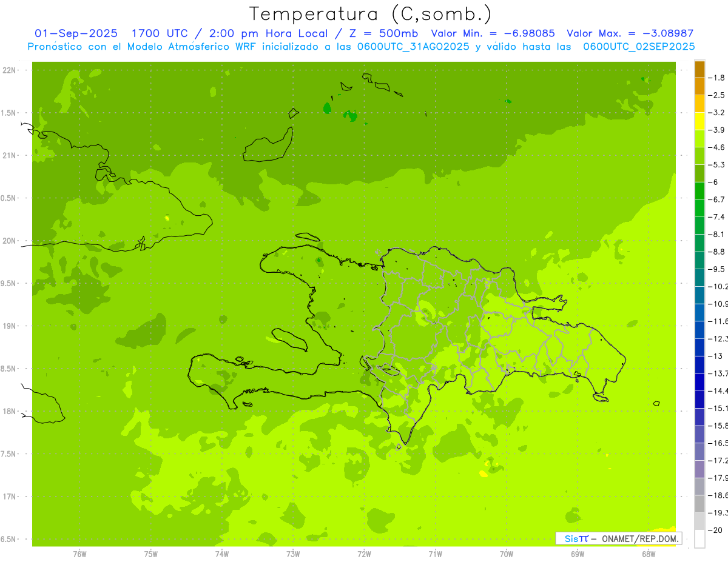Click the green swatch between -6 and -6.7
This screenshot has width=728, height=562.
pos(699,191)
